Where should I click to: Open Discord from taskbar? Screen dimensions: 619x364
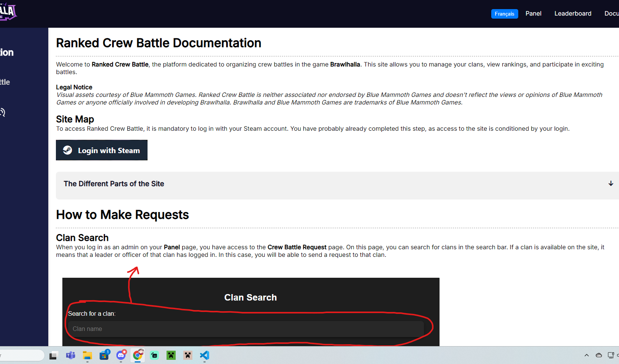tap(121, 355)
